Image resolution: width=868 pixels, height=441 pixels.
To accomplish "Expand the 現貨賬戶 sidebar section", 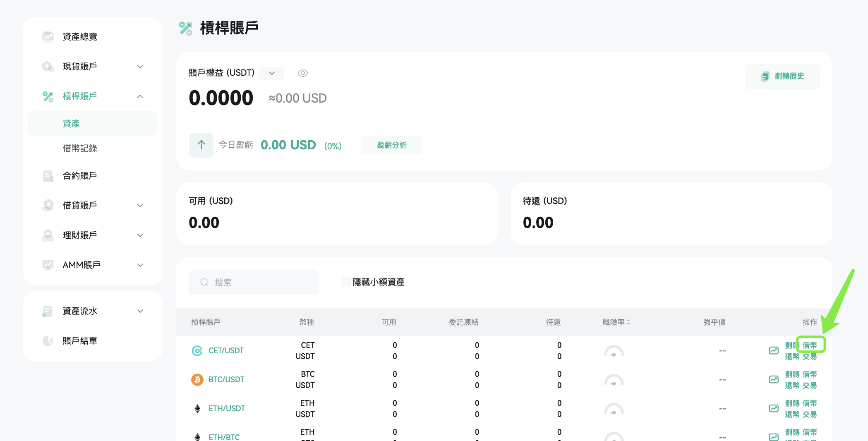I will click(x=140, y=66).
